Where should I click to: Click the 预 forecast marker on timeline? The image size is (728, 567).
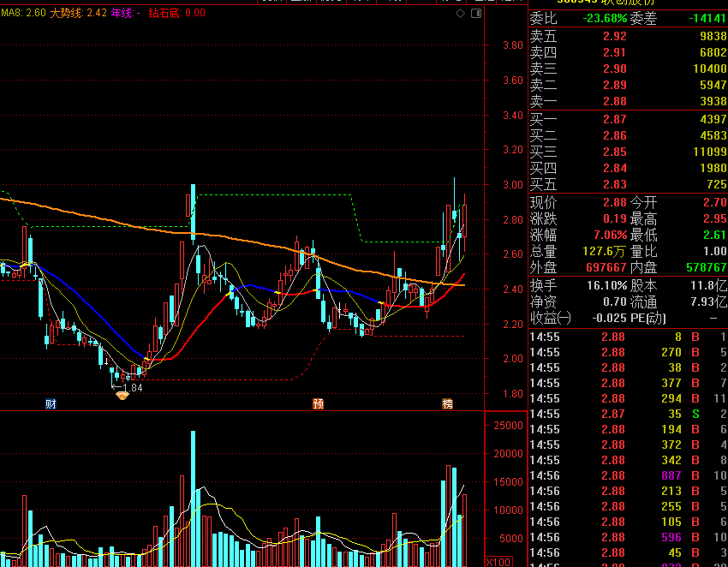[x=319, y=403]
